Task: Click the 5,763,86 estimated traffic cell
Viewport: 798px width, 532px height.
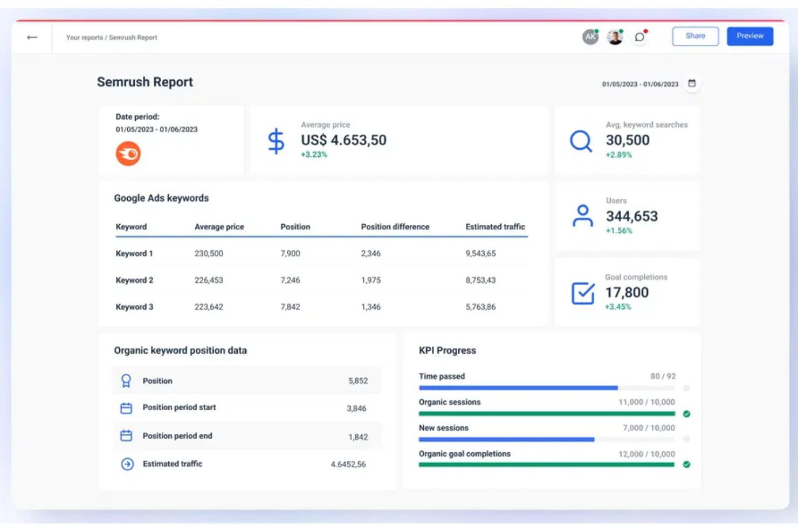Action: click(x=481, y=307)
